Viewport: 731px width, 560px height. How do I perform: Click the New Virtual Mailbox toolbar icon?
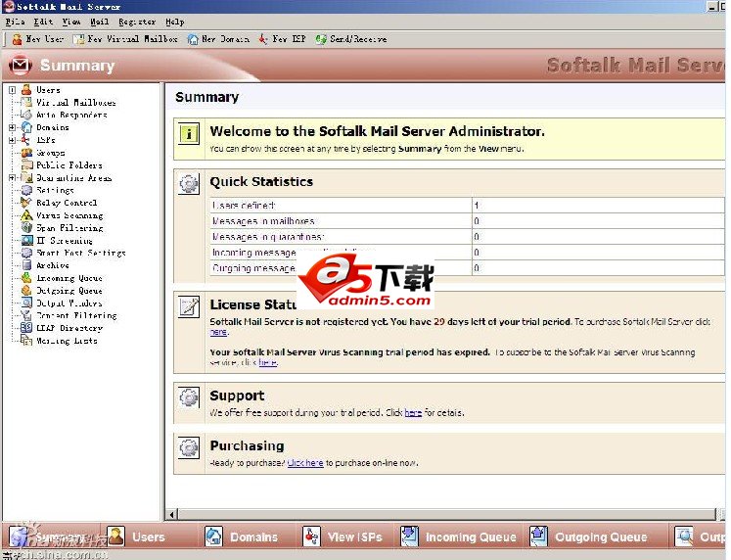point(79,39)
